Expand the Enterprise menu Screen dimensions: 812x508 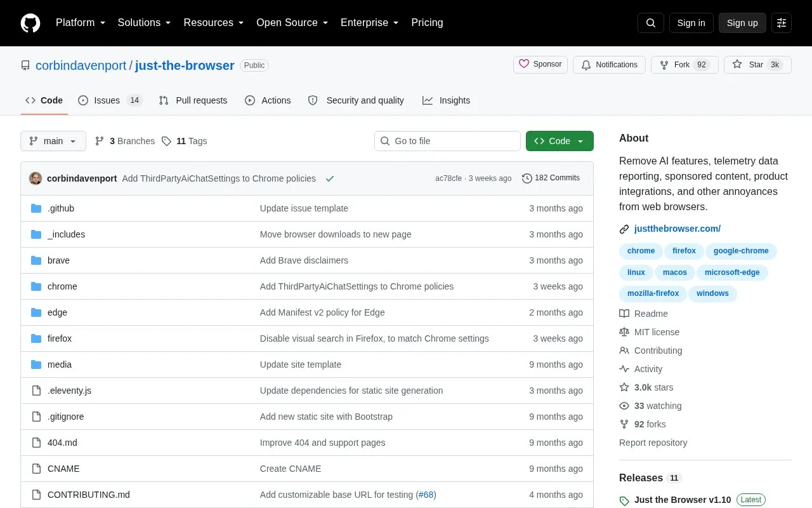pyautogui.click(x=370, y=23)
